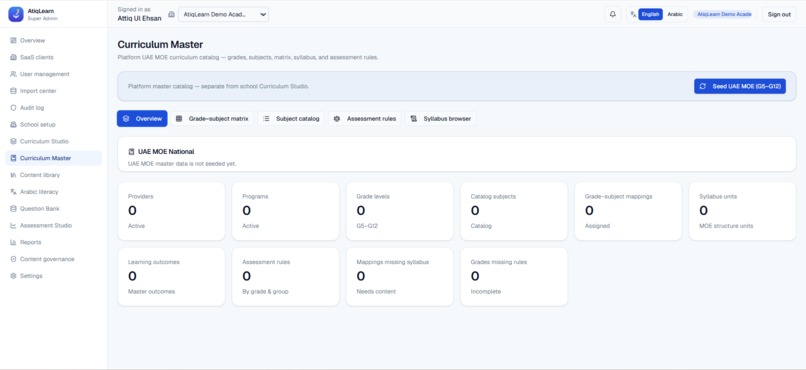
Task: Click the Grade levels stat card
Action: click(x=399, y=211)
